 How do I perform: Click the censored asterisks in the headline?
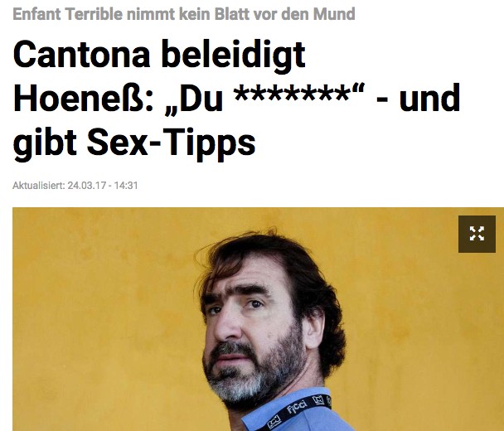[x=292, y=93]
